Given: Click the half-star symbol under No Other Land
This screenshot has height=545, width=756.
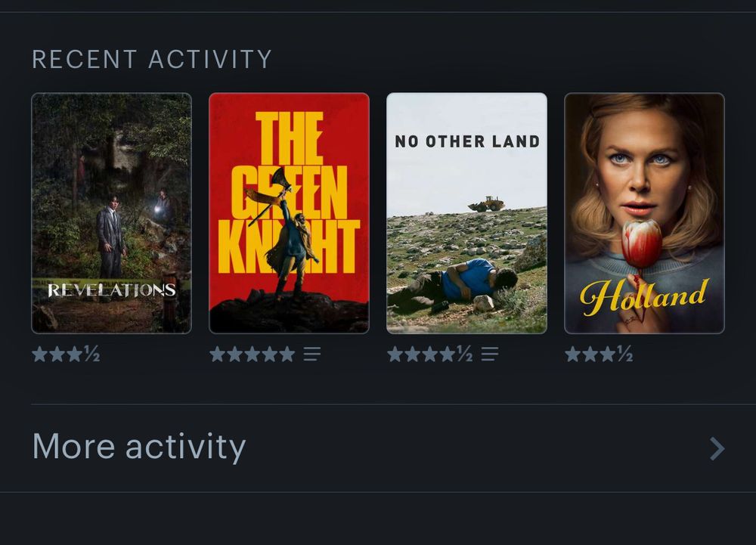Looking at the screenshot, I should [x=465, y=354].
